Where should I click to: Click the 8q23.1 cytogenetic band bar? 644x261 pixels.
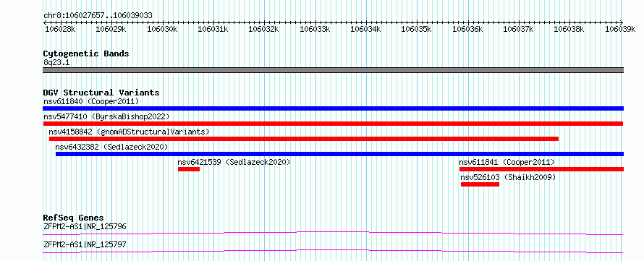[333, 70]
